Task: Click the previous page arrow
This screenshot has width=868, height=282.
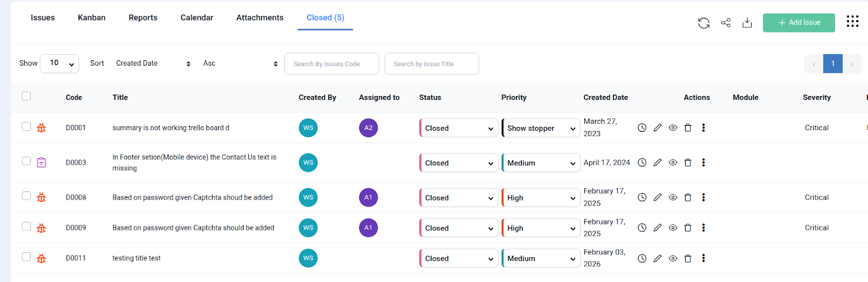Action: pos(814,64)
